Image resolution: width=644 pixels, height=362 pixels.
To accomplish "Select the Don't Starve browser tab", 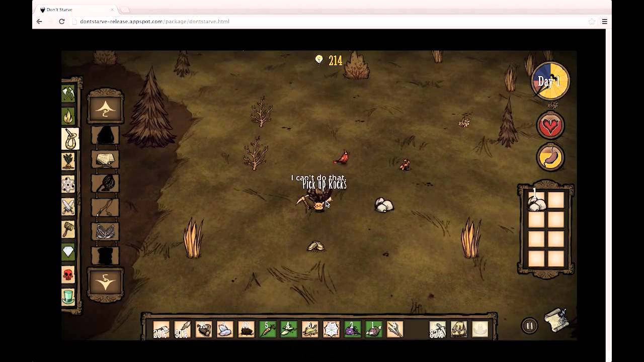I will [77, 10].
